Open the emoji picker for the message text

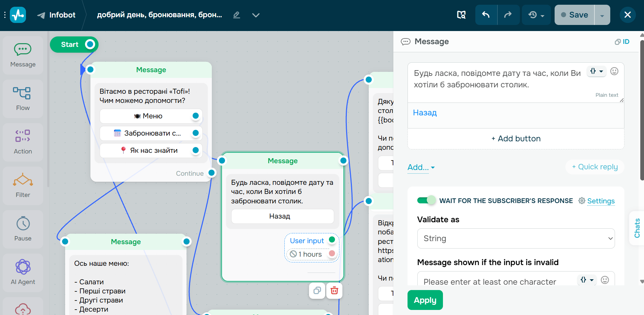click(x=614, y=71)
